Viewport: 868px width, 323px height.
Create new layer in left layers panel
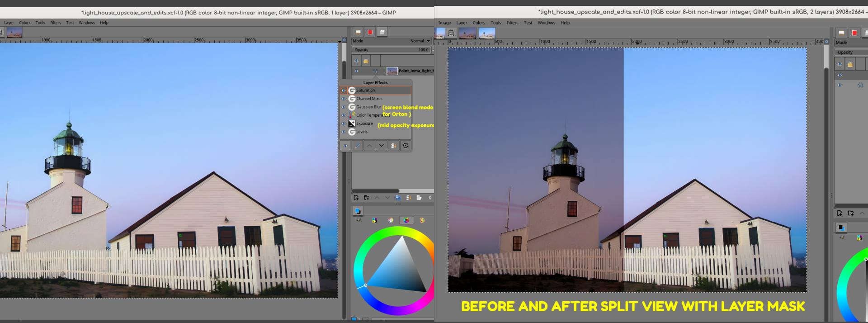[356, 198]
